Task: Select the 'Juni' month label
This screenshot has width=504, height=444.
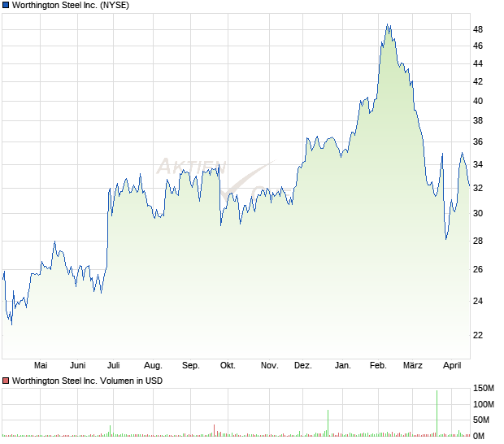Action: (77, 366)
